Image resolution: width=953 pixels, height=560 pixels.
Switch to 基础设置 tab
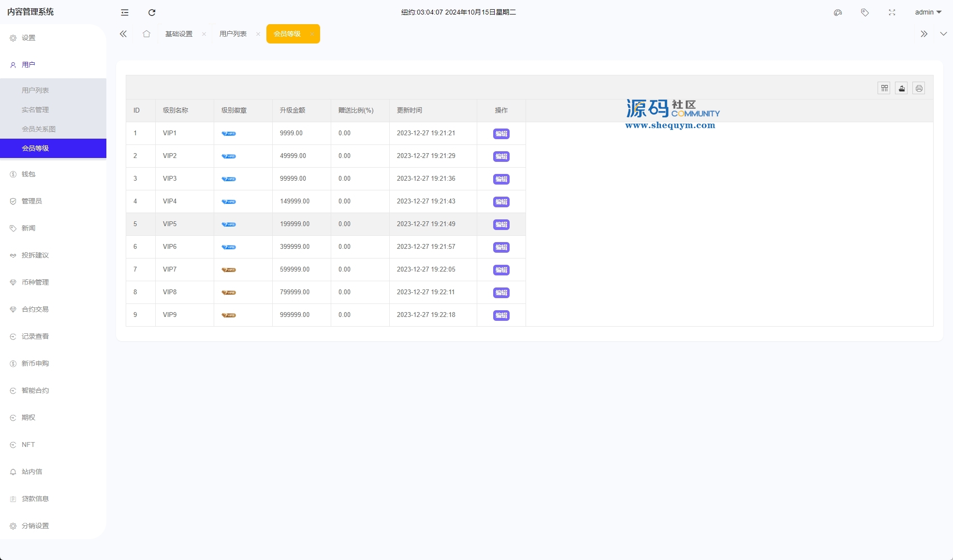[x=179, y=34]
